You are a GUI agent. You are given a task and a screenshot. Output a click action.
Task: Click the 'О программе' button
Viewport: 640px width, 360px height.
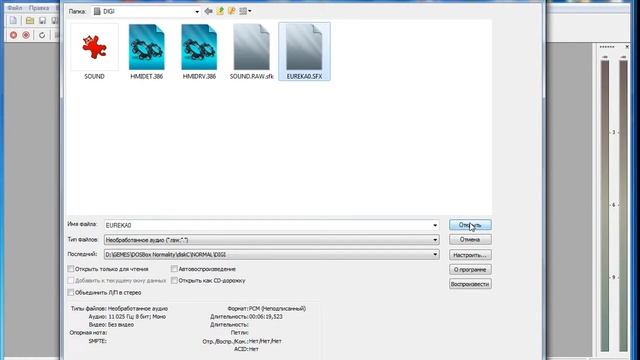(x=470, y=269)
